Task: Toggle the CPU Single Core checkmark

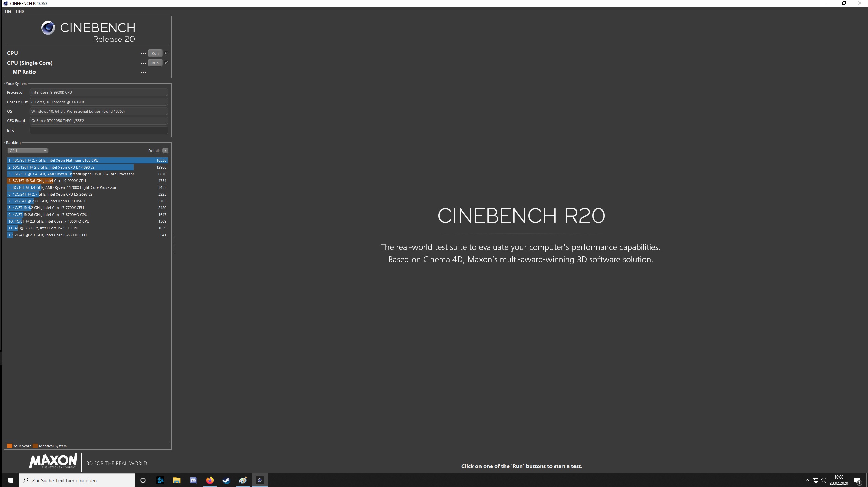Action: (166, 63)
